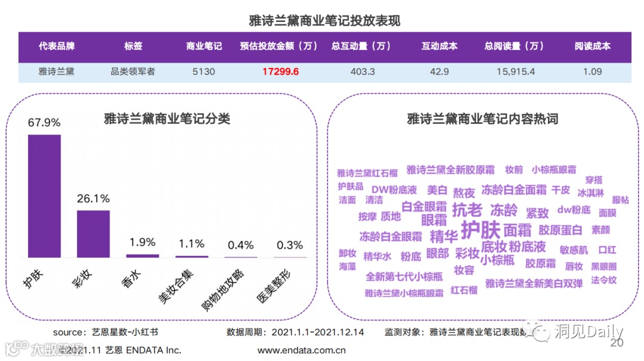Screen dimensions: 644x361
Task: Open the www.endata.com.cn link
Action: pos(302,350)
